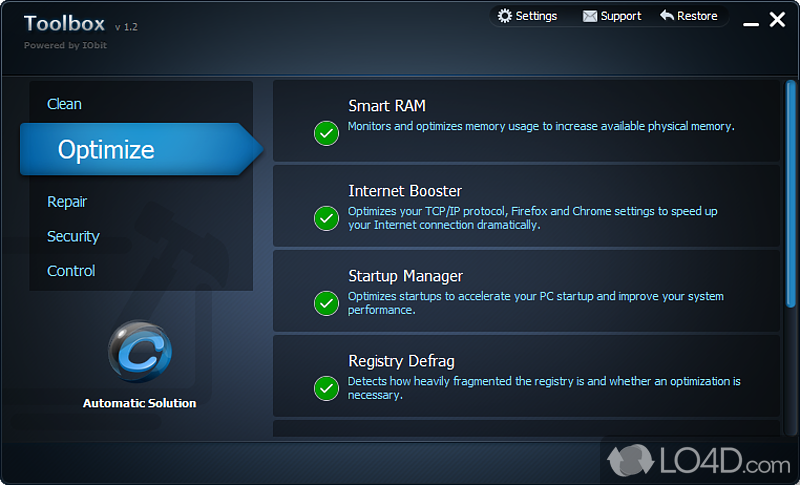Go to the Security category
This screenshot has height=485, width=800.
pyautogui.click(x=73, y=237)
